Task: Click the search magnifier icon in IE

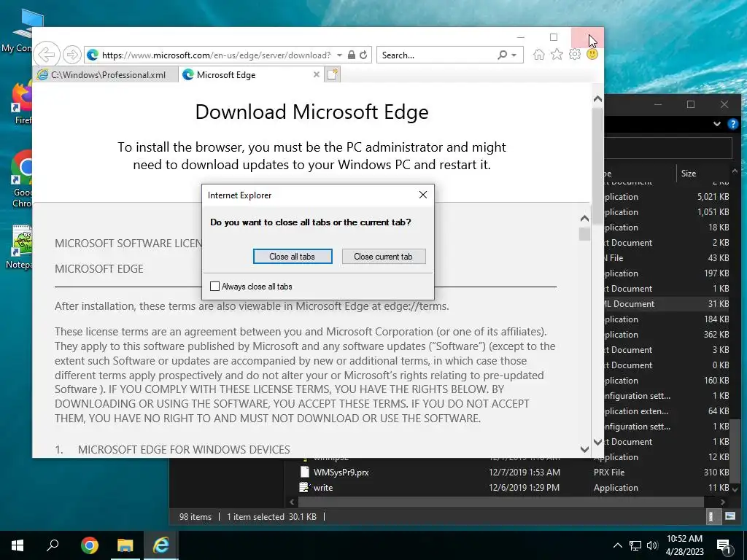Action: 503,55
